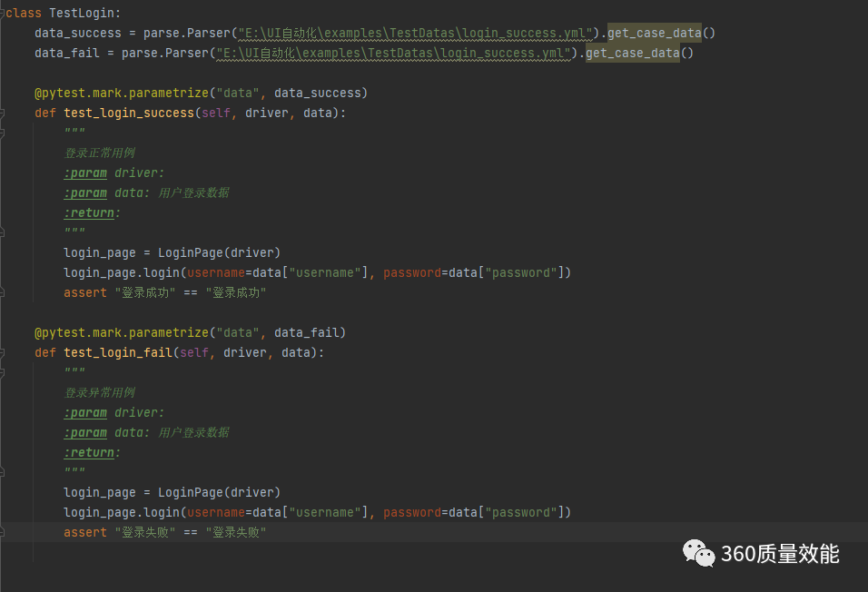Screen dimensions: 868x592
Task: Click the assert keyword before 登录成功
Action: [84, 292]
